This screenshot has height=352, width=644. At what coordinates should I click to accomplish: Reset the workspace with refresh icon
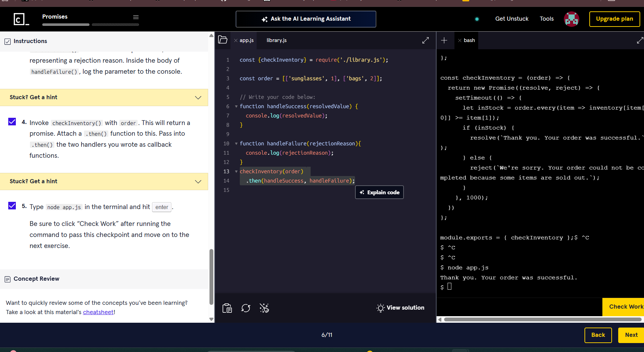[246, 308]
